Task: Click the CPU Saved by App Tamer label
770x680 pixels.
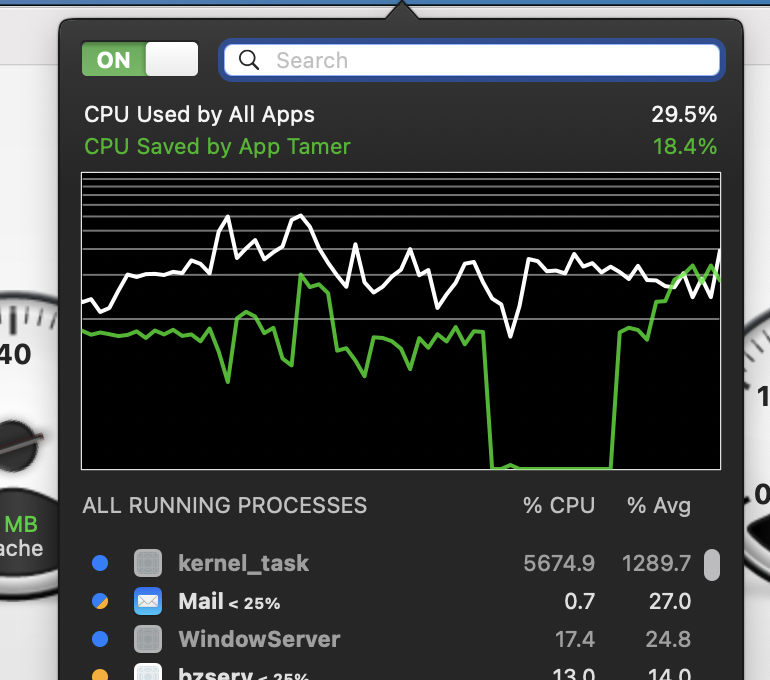Action: click(x=217, y=146)
